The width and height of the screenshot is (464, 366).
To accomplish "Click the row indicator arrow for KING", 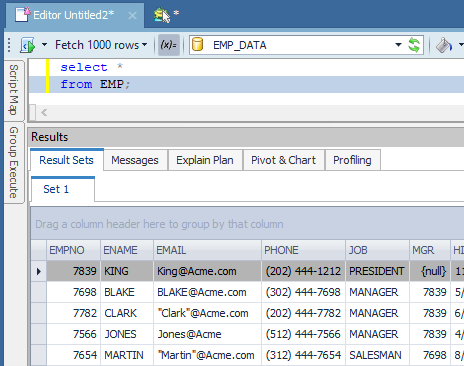I will 39,271.
